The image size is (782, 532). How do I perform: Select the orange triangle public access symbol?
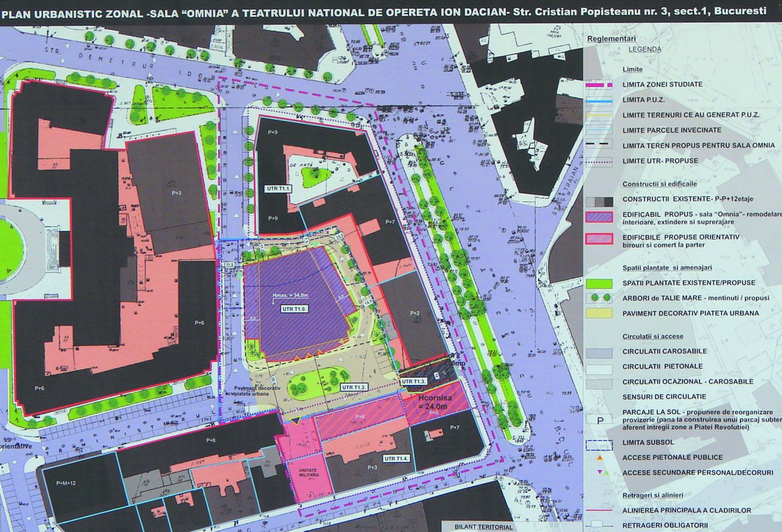(599, 457)
